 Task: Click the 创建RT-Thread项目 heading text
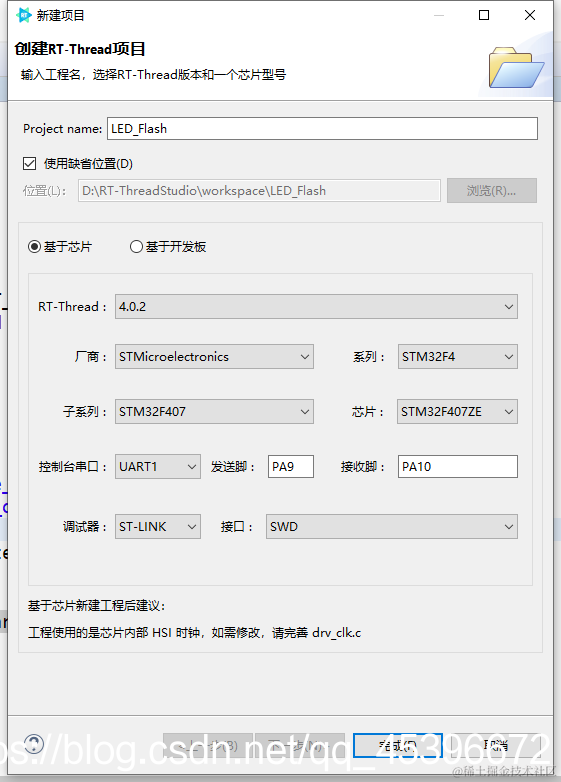coord(80,49)
